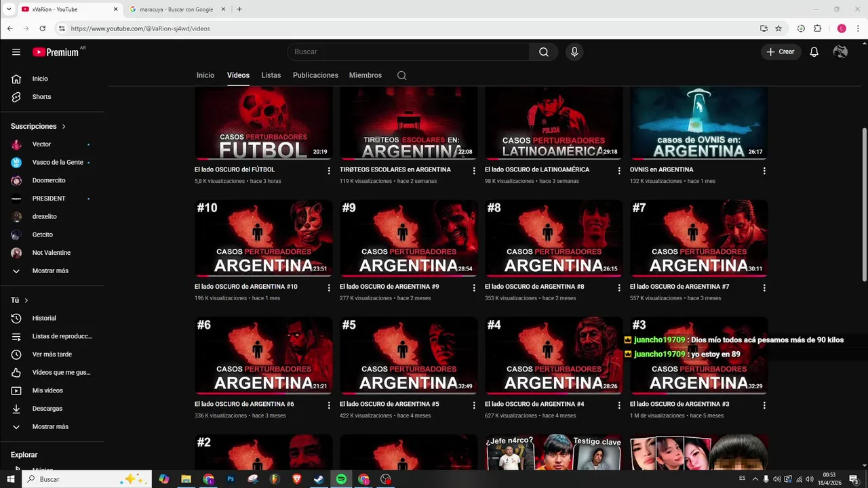868x488 pixels.
Task: Open Spotify from the taskbar
Action: click(341, 479)
